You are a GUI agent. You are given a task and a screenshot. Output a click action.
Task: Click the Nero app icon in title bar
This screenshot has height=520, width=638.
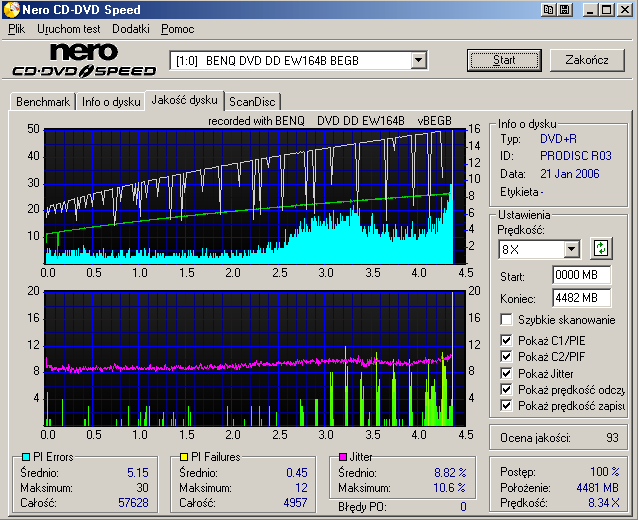pos(11,10)
